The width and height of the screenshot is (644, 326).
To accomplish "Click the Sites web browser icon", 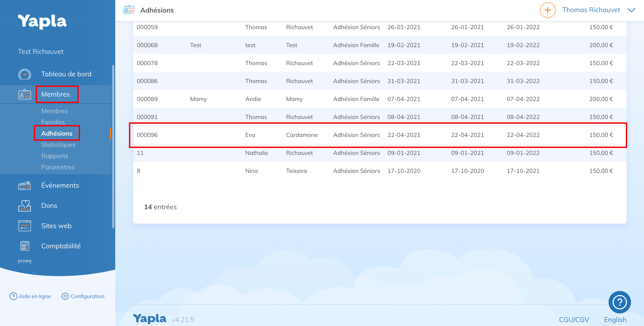I will pos(24,226).
